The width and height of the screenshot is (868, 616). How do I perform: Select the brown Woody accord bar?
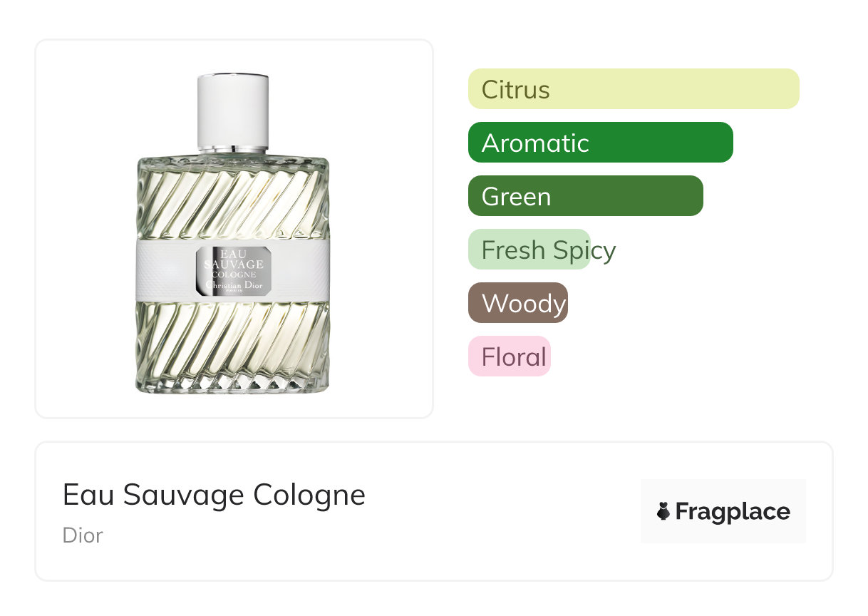coord(518,303)
